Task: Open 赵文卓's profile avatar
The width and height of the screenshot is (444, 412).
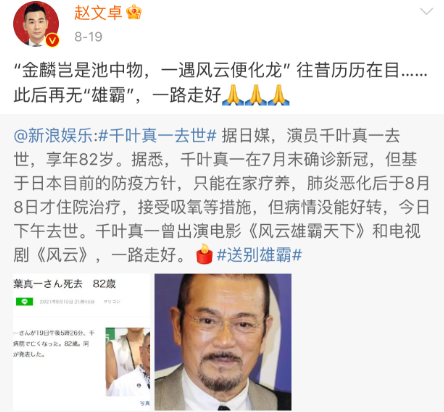Action: point(36,24)
